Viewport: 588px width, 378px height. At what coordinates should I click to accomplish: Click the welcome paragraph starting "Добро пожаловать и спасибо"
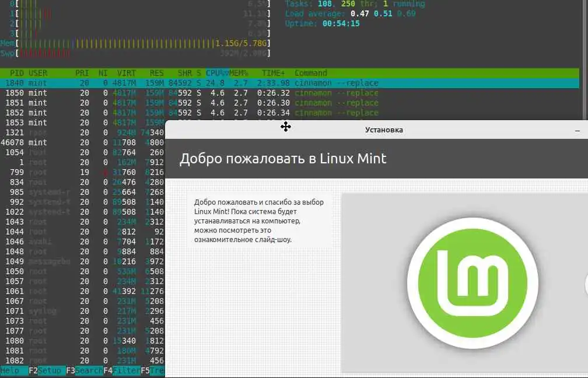tap(259, 220)
